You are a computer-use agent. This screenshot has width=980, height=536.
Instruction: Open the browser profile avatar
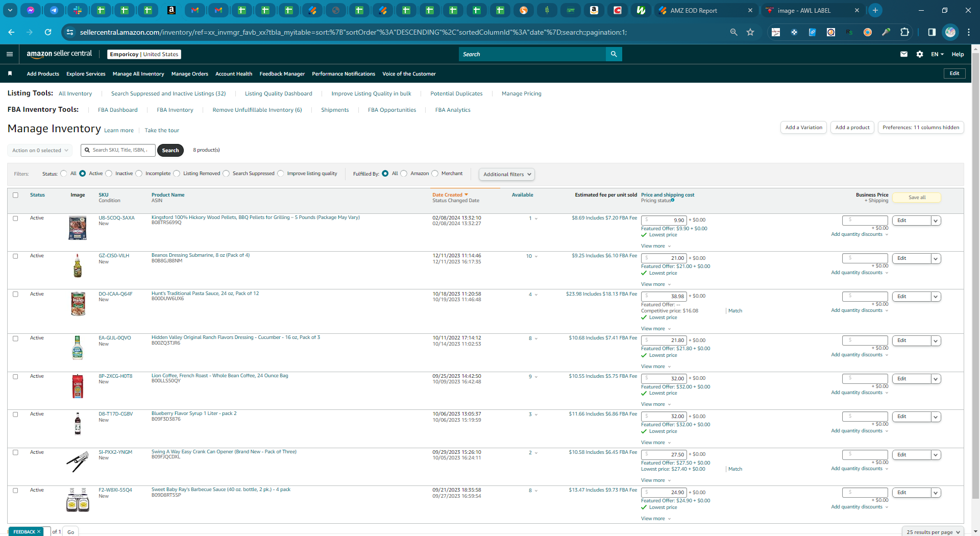pyautogui.click(x=950, y=32)
